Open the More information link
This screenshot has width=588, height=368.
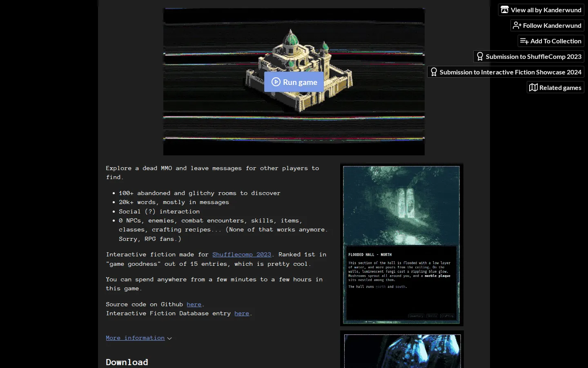coord(135,338)
